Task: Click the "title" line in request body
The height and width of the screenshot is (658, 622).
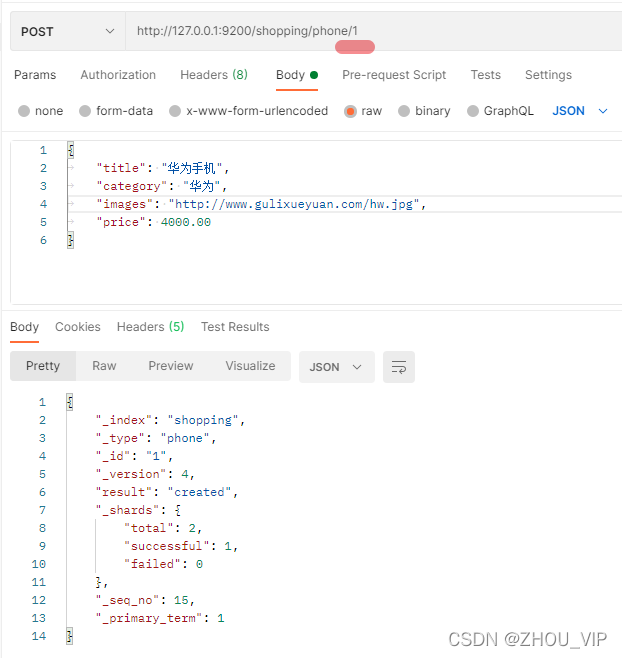Action: pos(163,168)
